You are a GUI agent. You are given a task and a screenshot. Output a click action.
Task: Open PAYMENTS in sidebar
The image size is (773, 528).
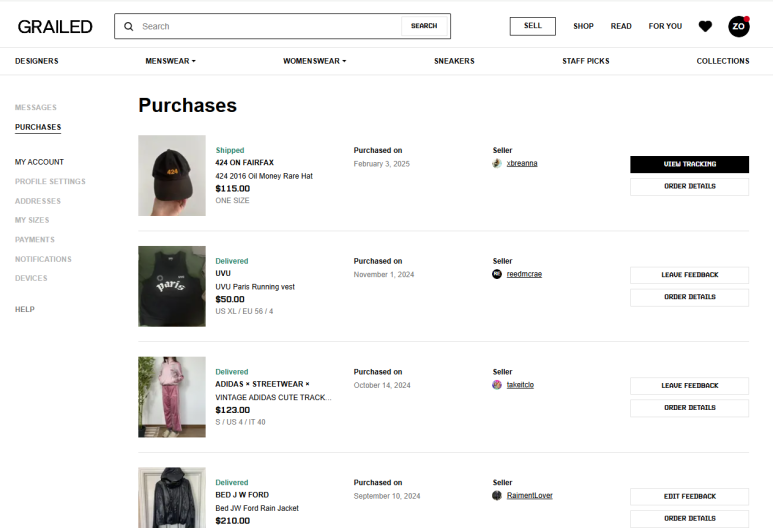[35, 240]
